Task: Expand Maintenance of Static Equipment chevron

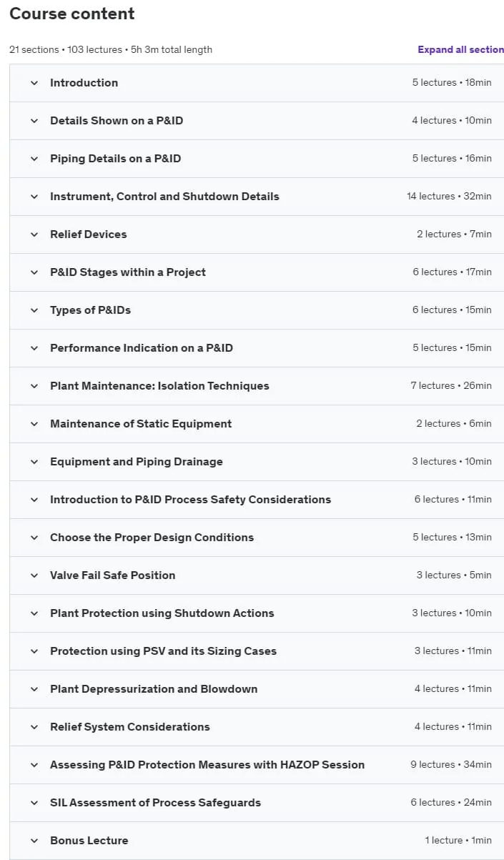Action: [x=34, y=424]
